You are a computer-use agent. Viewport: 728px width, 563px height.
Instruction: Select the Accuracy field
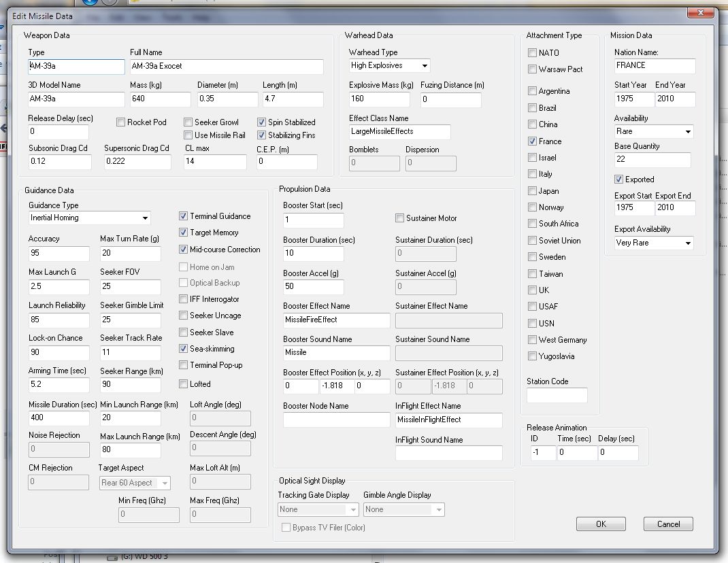59,254
